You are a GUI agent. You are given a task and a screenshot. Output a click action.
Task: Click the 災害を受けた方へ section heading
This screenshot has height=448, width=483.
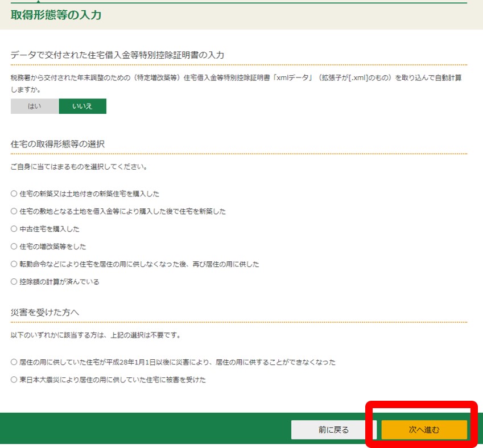click(45, 313)
